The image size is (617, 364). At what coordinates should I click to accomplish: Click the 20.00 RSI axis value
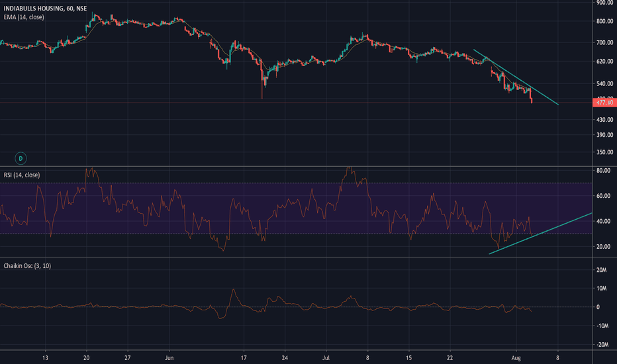point(604,246)
